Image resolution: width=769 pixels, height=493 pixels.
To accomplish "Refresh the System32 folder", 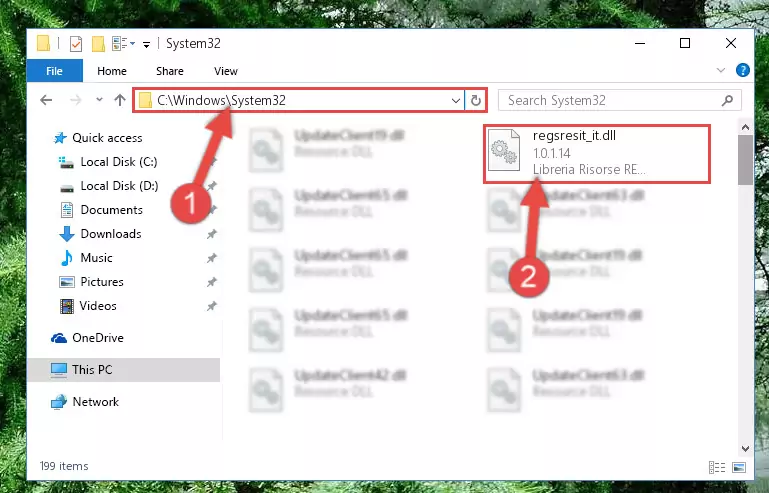I will 476,101.
